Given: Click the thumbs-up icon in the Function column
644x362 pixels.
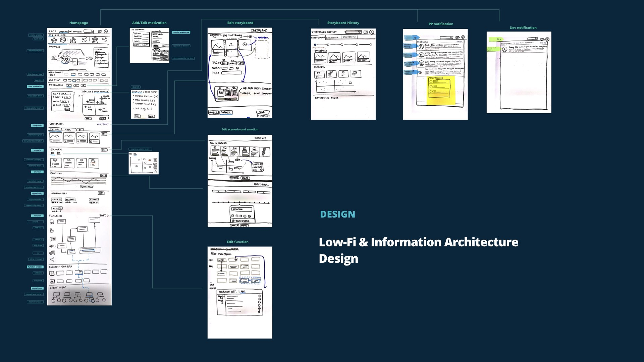Looking at the screenshot, I should [52, 230].
